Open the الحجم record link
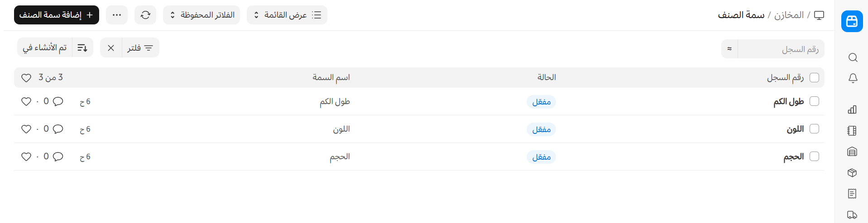 click(793, 157)
